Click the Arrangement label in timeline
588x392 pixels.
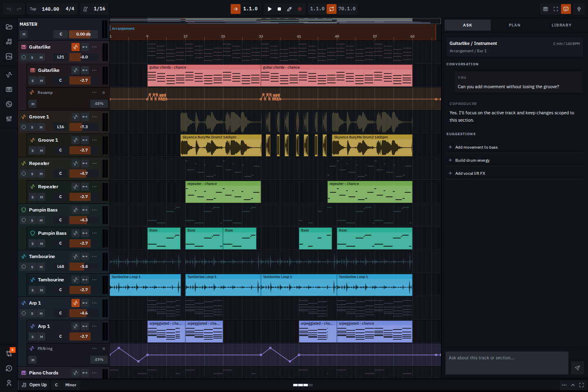[123, 29]
